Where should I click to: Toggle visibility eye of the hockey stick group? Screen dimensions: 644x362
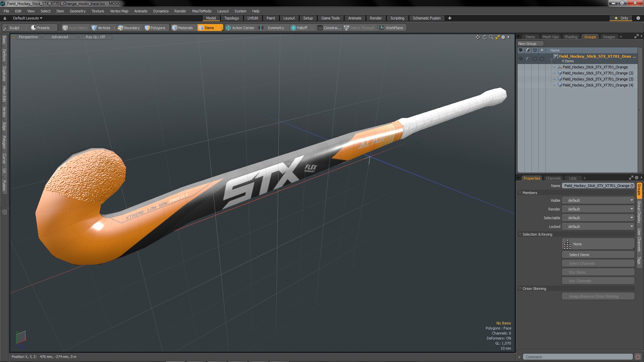pyautogui.click(x=521, y=59)
